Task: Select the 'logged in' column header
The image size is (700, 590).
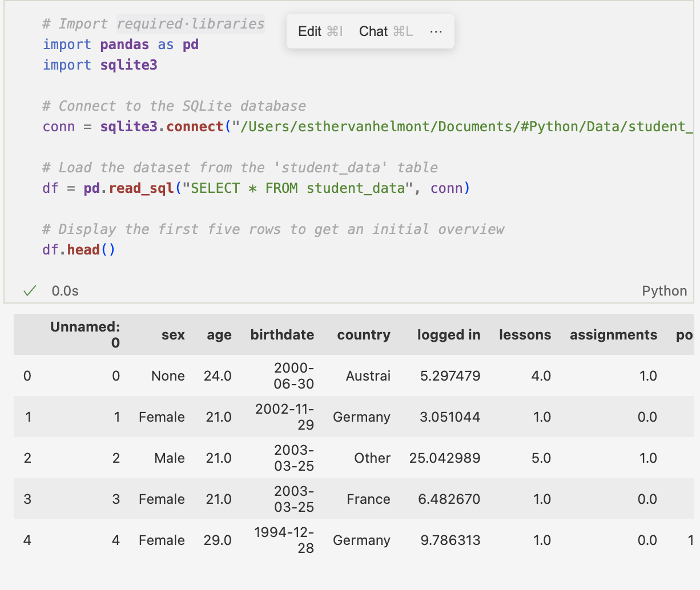Action: tap(448, 335)
